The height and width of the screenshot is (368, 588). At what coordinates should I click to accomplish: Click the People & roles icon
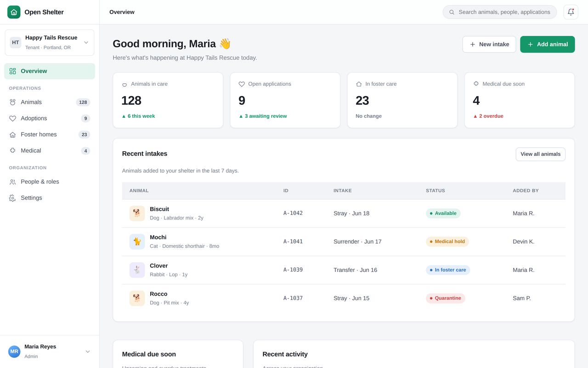[x=12, y=182]
